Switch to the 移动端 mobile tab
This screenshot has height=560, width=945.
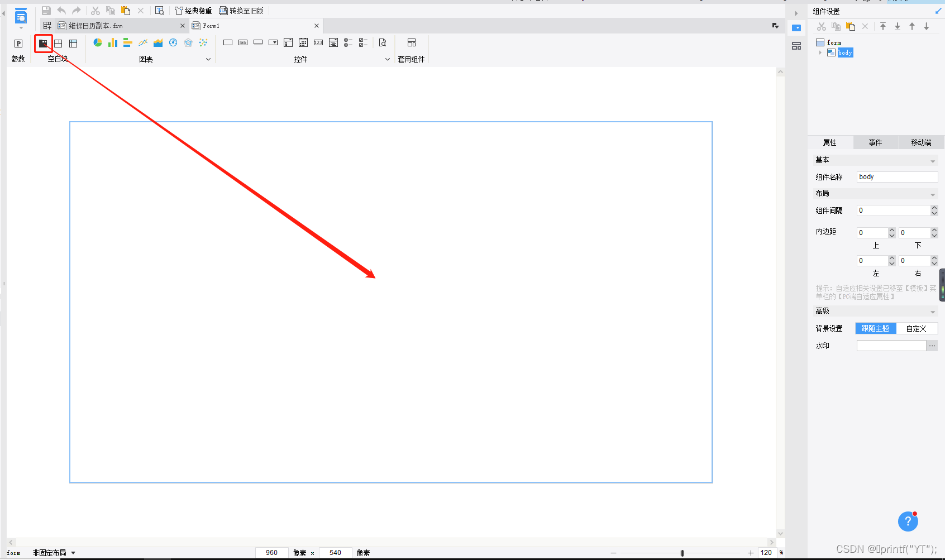point(922,142)
